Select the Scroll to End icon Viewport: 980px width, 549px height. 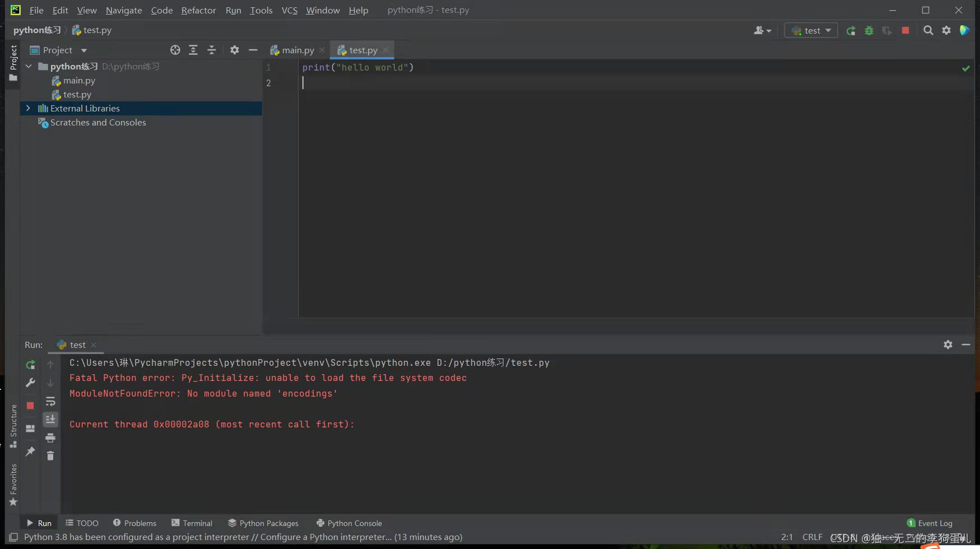coord(50,419)
